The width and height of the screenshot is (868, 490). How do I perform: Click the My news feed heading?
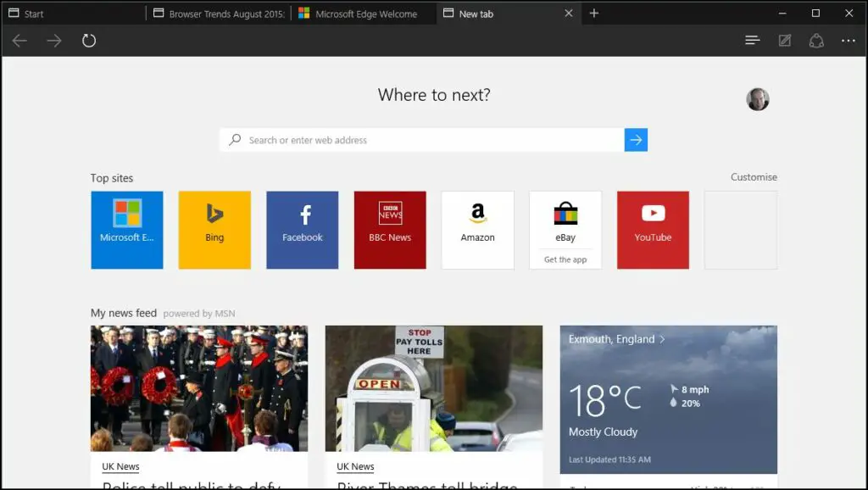[124, 314]
